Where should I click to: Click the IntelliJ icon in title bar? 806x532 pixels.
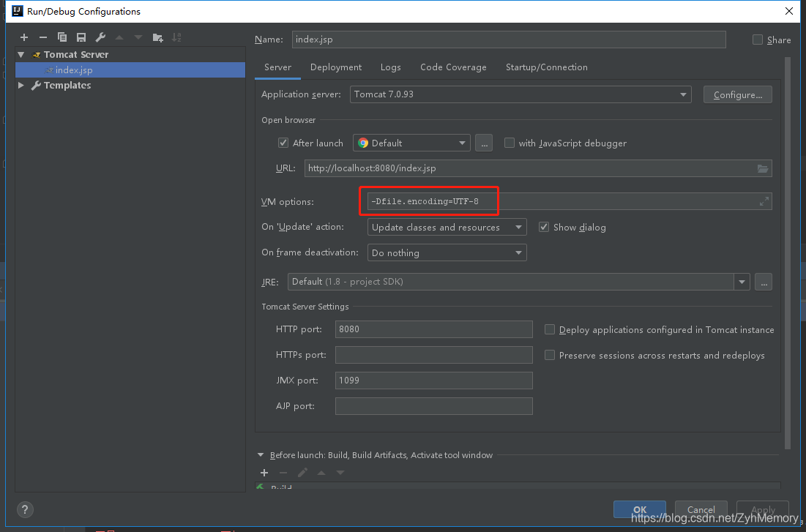coord(17,11)
